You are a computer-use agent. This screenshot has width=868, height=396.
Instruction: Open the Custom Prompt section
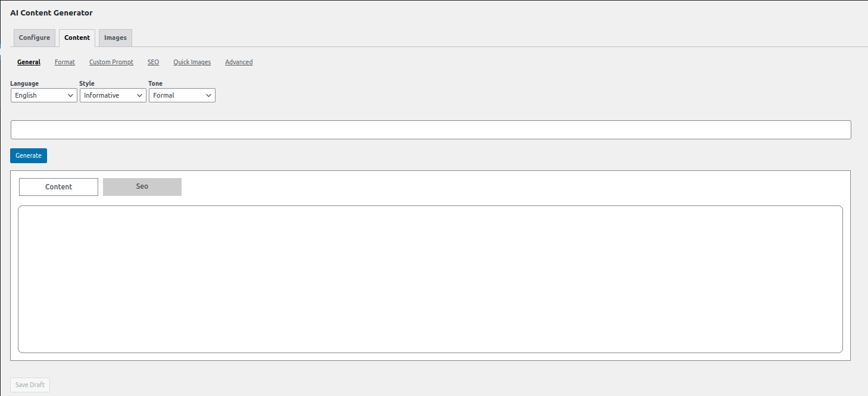(111, 62)
